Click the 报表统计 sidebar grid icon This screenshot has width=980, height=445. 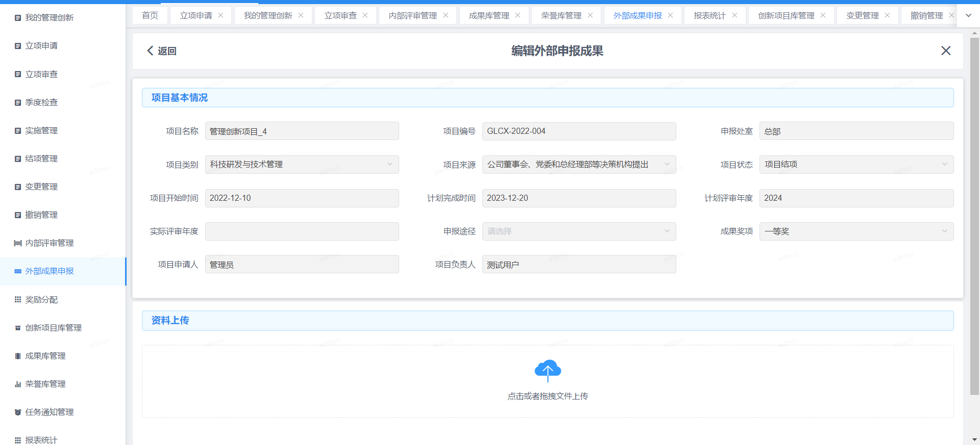(18, 440)
